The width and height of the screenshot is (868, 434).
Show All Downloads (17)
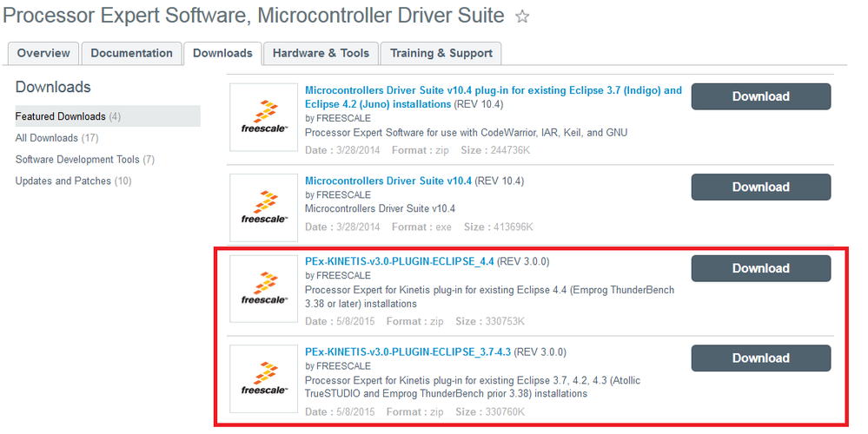56,138
